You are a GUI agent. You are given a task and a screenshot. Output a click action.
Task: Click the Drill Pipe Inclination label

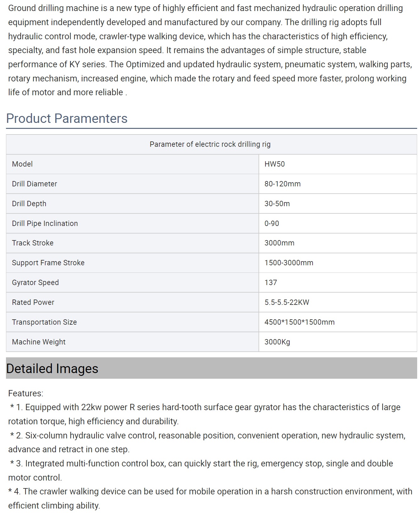45,223
